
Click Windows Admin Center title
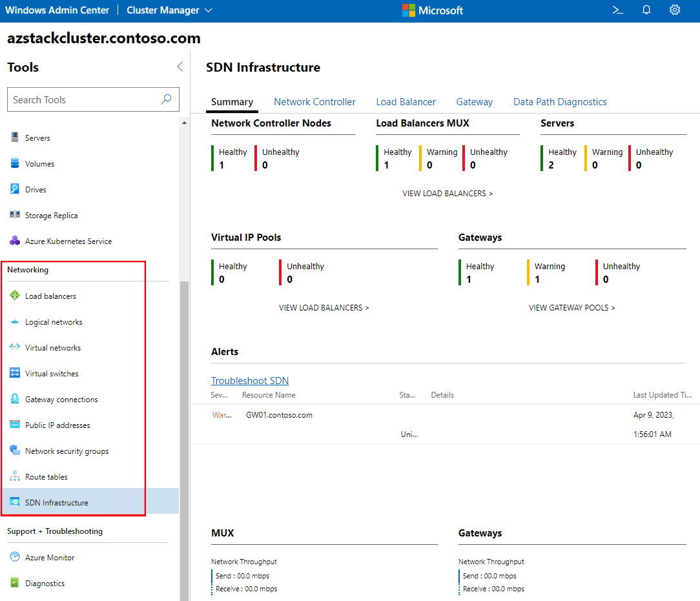pos(57,10)
